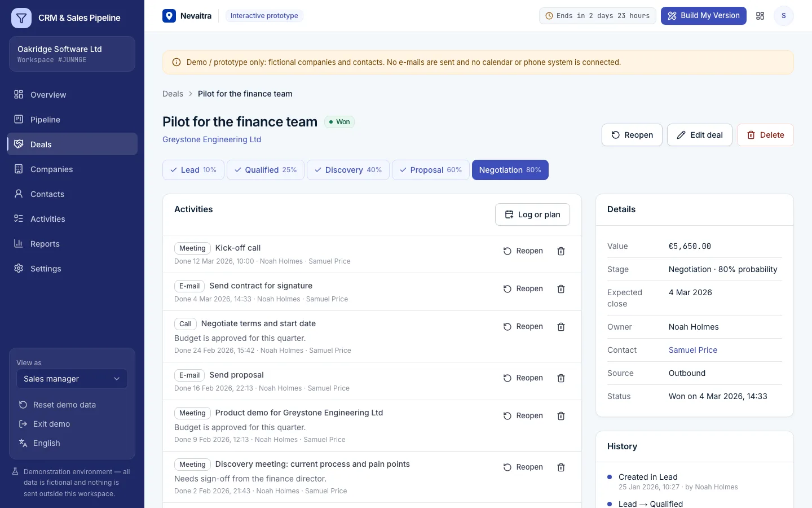Click the Log or plan button

pyautogui.click(x=532, y=214)
